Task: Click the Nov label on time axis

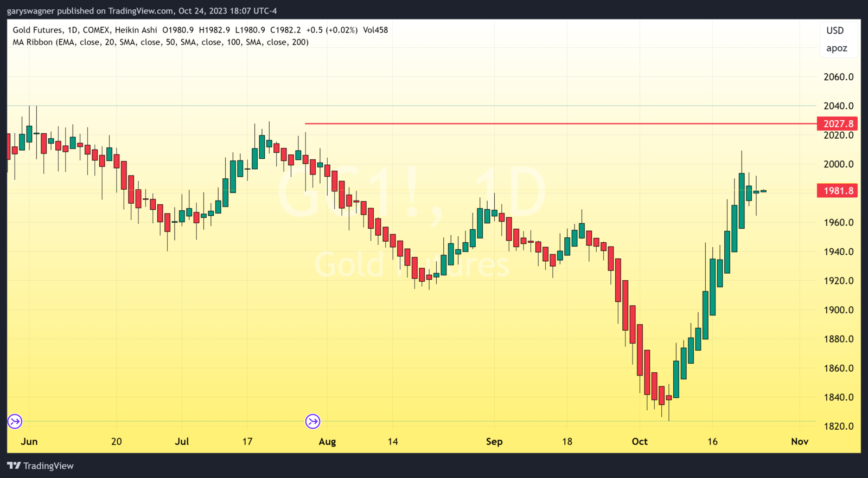Action: click(800, 442)
